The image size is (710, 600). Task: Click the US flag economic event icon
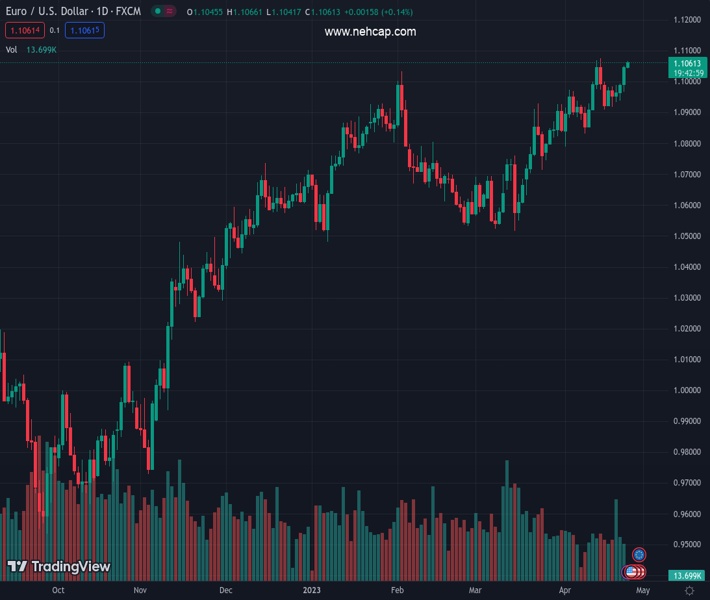[x=633, y=572]
